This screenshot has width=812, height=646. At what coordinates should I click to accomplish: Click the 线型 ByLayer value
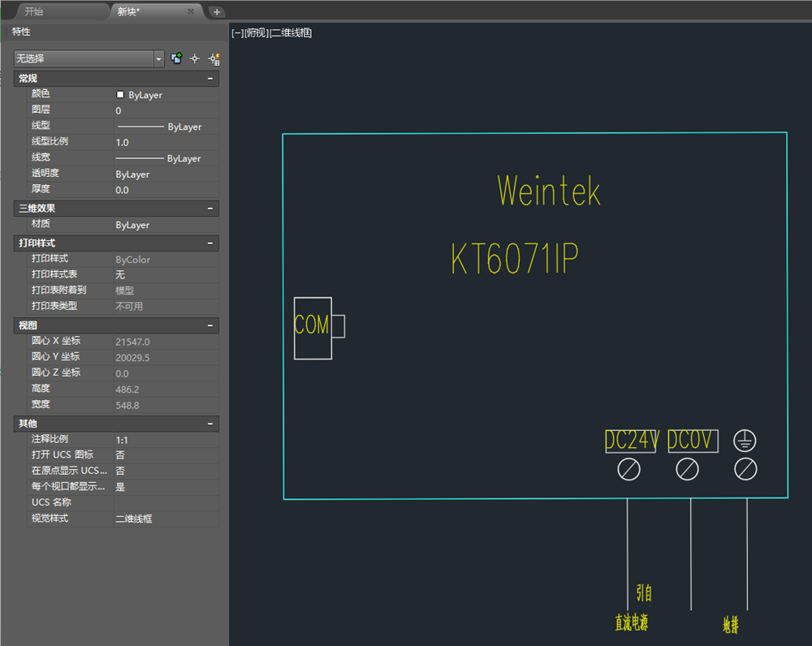[x=166, y=127]
